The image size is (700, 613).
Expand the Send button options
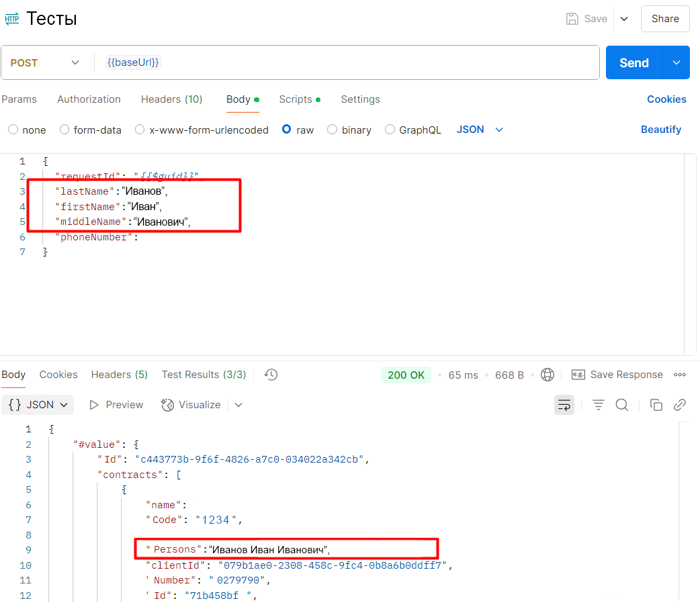click(x=676, y=62)
